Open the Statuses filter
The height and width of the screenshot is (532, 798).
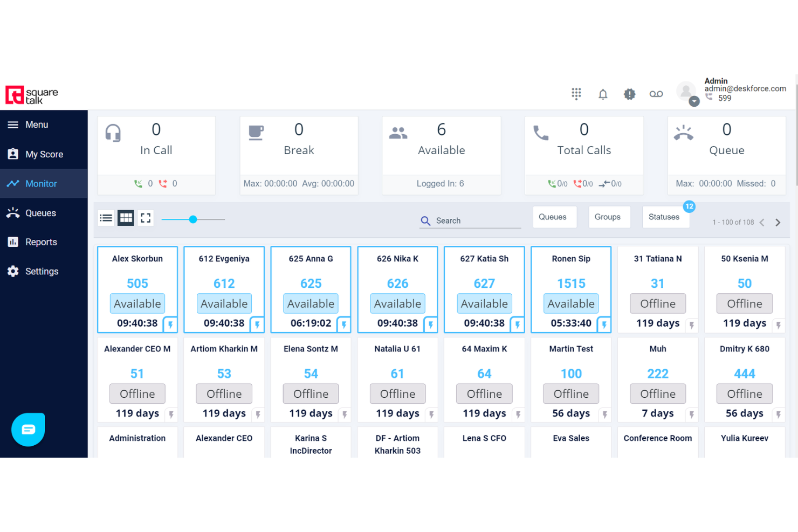click(x=665, y=217)
